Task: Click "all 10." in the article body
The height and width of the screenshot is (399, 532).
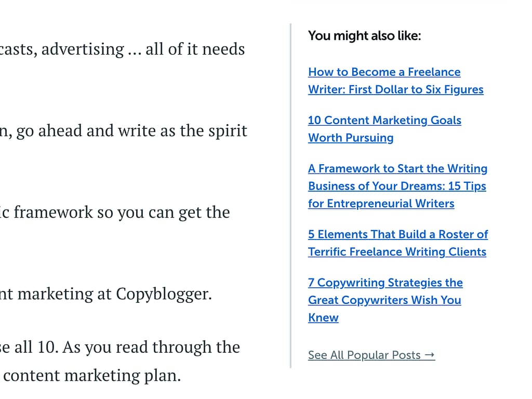Action: point(35,347)
